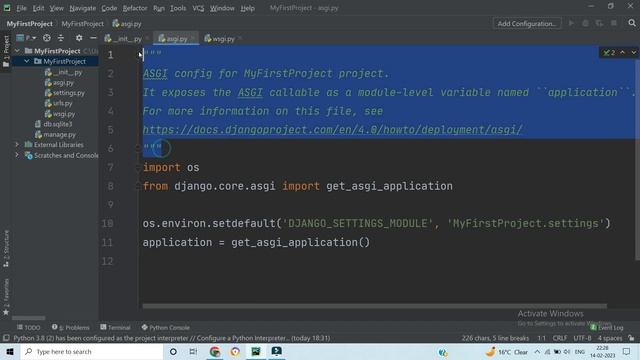Screen dimensions: 640x360
Task: Open Windows Start menu
Action: pos(10,351)
